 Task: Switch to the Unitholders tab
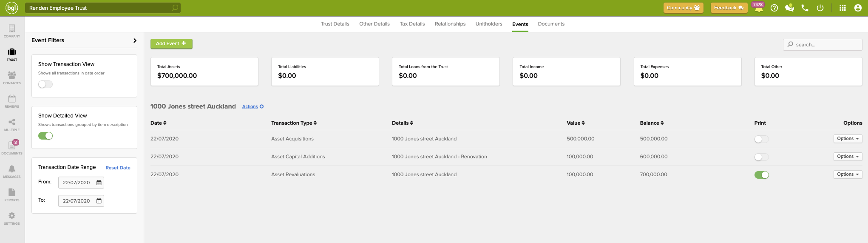[x=488, y=24]
